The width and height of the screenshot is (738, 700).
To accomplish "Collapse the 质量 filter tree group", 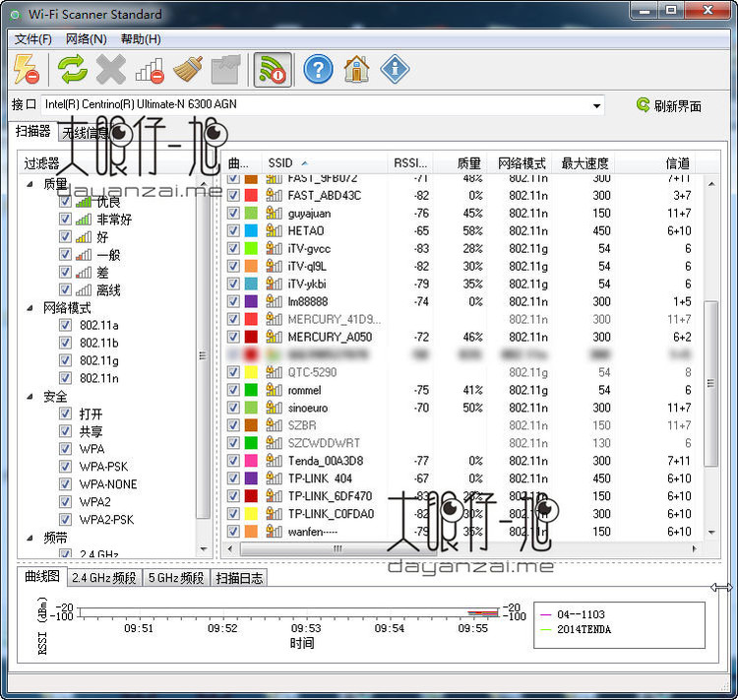I will click(x=30, y=184).
